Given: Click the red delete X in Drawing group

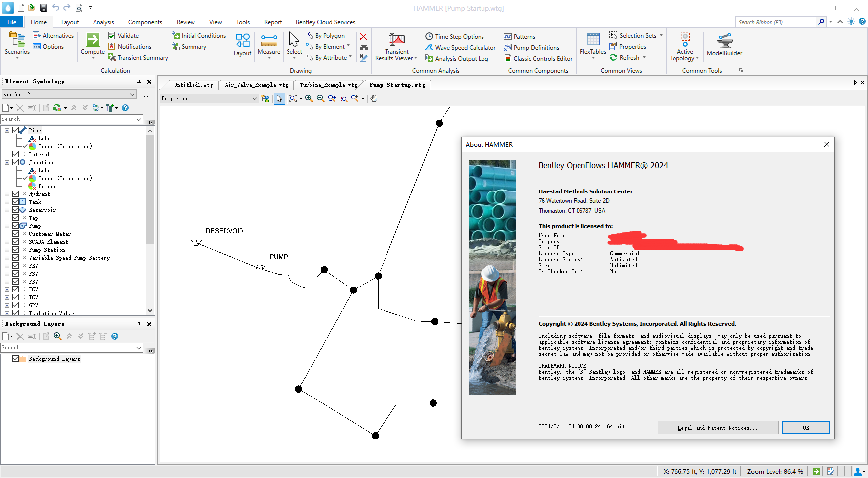Looking at the screenshot, I should coord(364,37).
